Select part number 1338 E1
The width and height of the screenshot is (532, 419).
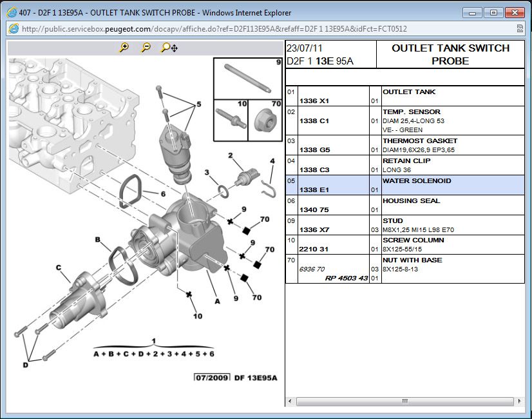314,190
